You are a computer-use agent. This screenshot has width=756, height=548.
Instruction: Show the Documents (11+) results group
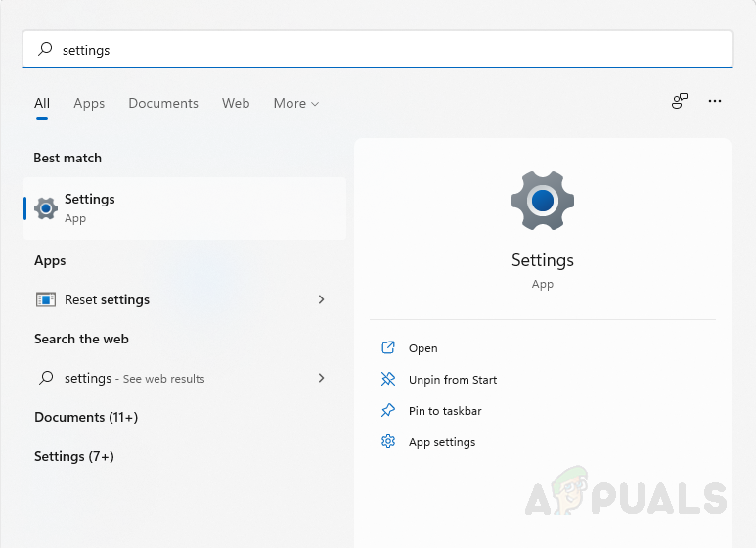(x=86, y=417)
